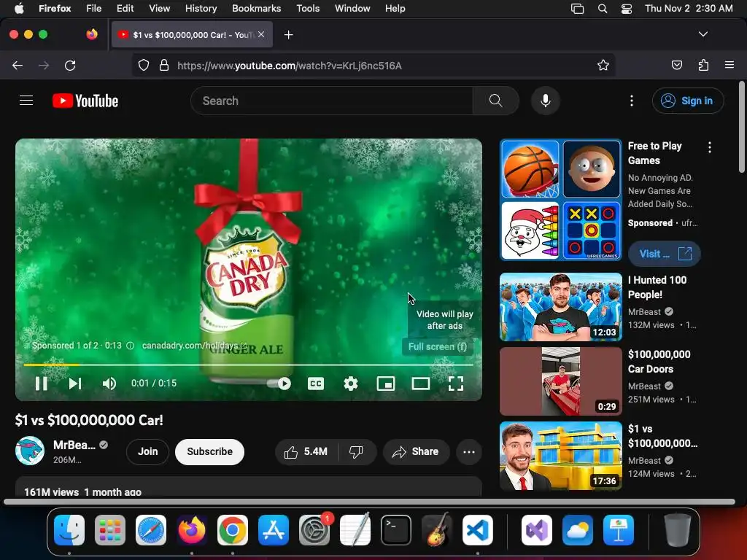This screenshot has width=747, height=560.
Task: Open the File menu
Action: (93, 8)
